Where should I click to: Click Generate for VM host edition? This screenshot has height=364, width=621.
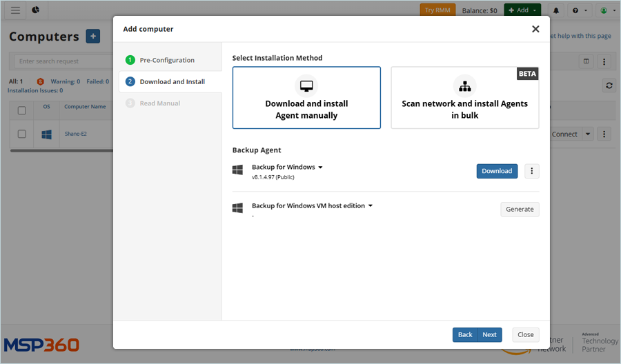click(520, 210)
